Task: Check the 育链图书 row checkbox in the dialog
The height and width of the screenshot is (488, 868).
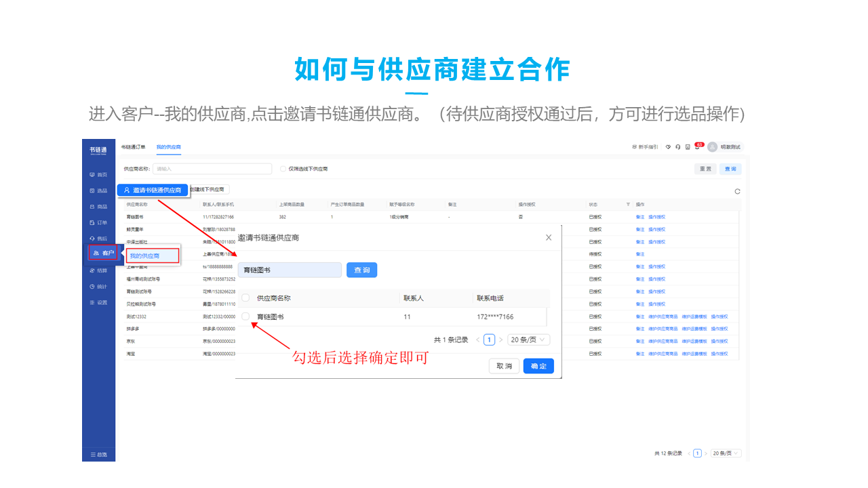Action: [x=245, y=317]
